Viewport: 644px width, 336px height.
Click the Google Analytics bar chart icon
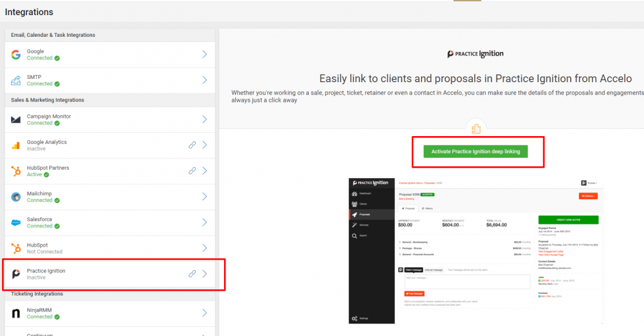[16, 145]
